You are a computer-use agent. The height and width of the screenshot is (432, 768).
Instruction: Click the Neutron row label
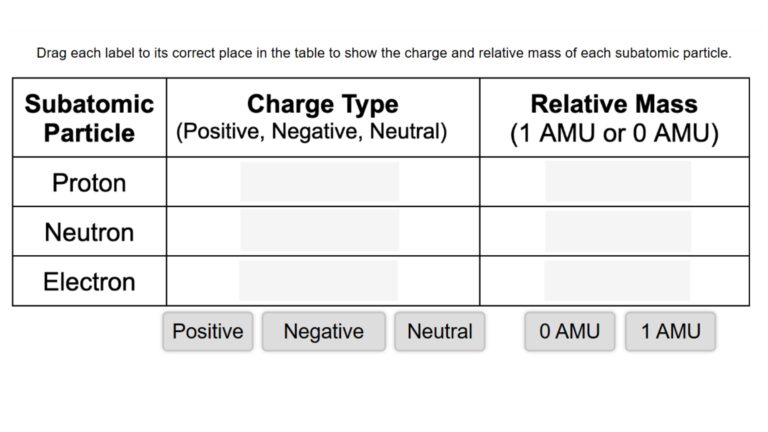[x=89, y=232]
